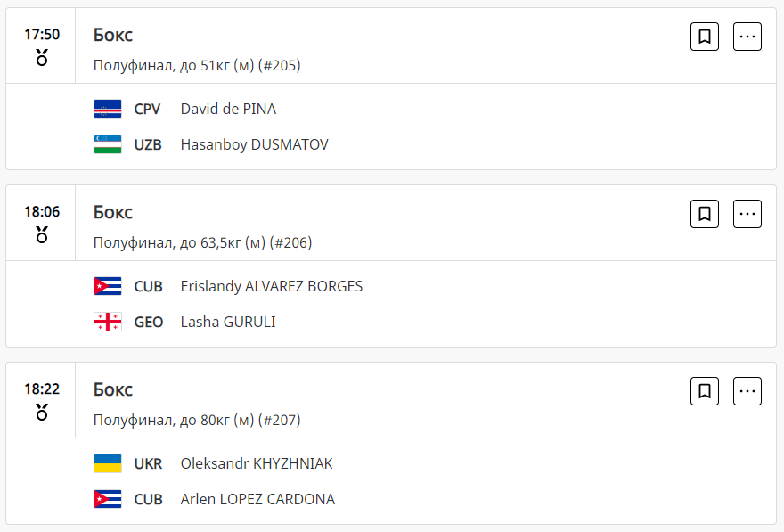Click the medal icon under 17:50
784x532 pixels.
coord(42,58)
